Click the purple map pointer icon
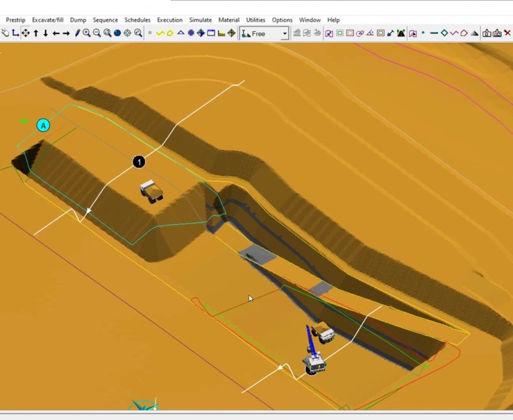Viewport: 513px width, 420px height. [413, 33]
